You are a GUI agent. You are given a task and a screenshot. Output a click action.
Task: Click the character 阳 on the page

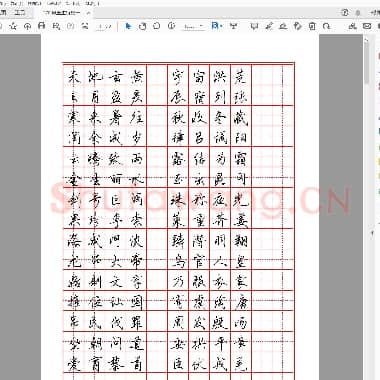click(x=240, y=138)
